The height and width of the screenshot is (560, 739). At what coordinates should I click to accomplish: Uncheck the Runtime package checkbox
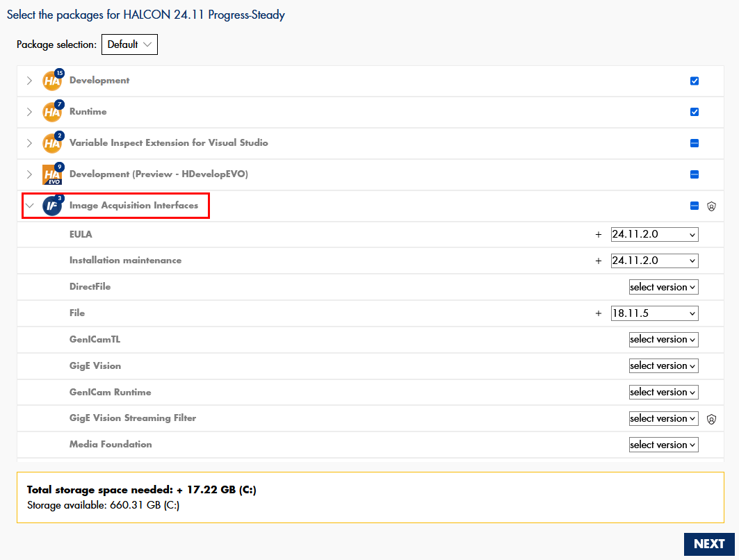[x=695, y=112]
